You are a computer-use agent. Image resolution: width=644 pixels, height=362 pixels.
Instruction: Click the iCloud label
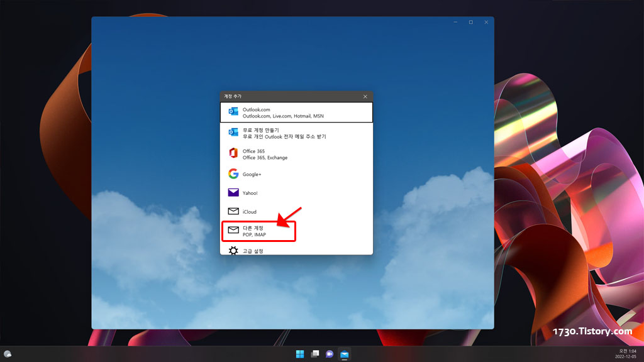coord(249,212)
